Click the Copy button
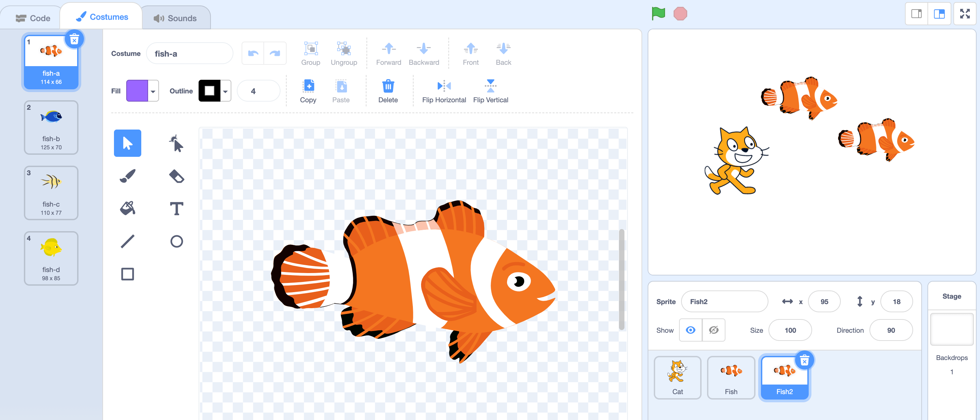This screenshot has height=420, width=980. click(x=308, y=90)
